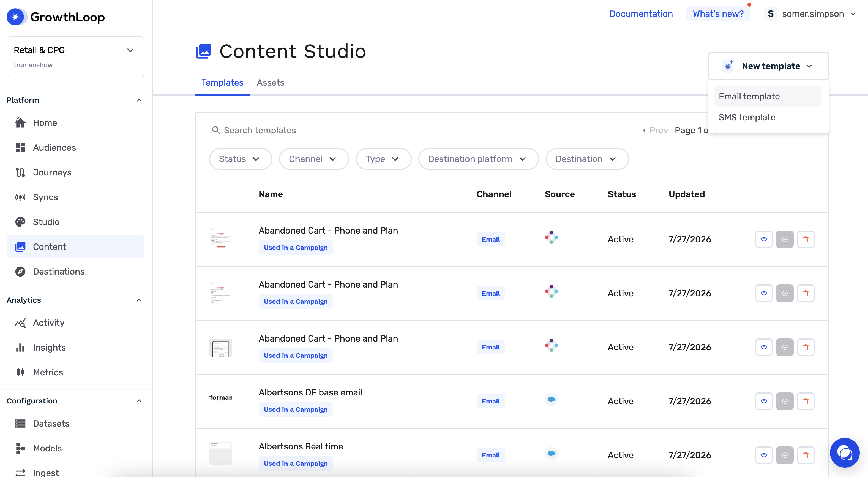Preview Albertsons DE base email template
868x477 pixels.
(764, 401)
